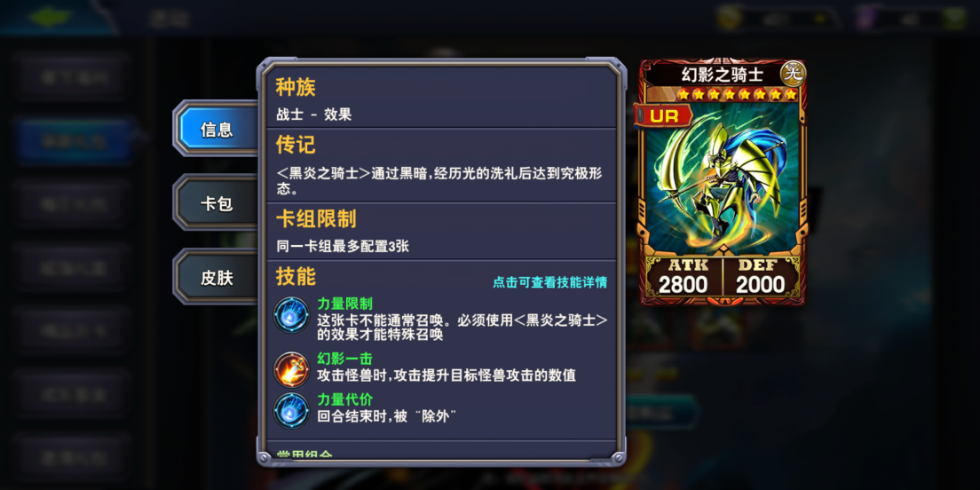
Task: Click the 点击可查看技能详情 link
Action: click(x=550, y=282)
